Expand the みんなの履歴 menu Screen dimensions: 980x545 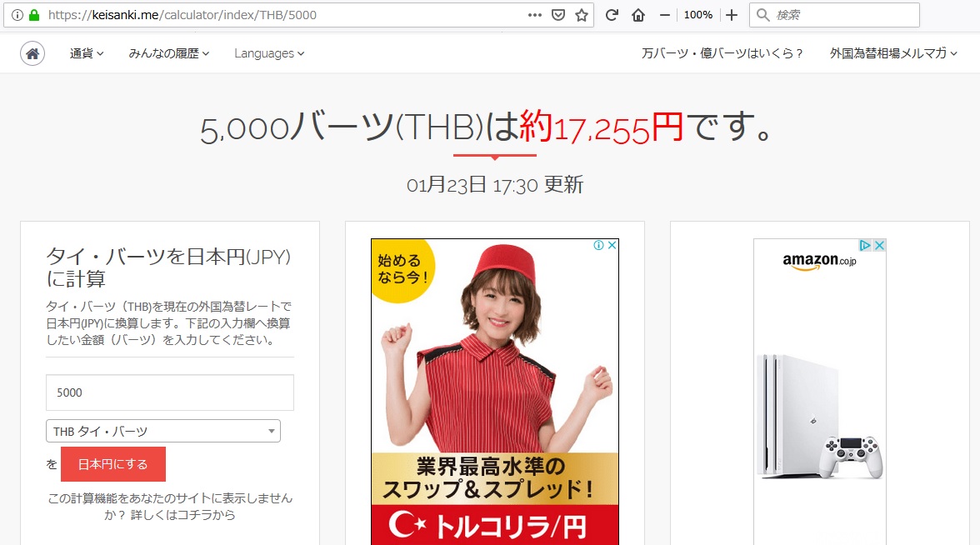click(x=168, y=53)
